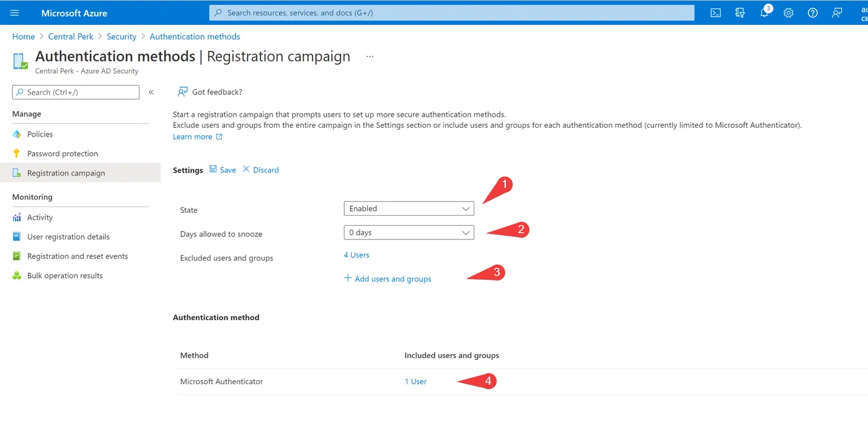Click Bulk operation results icon

pos(17,275)
